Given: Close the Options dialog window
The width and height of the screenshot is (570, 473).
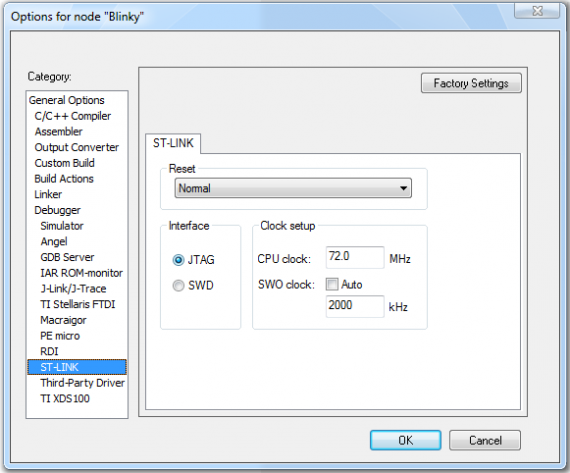Looking at the screenshot, I should tap(537, 11).
